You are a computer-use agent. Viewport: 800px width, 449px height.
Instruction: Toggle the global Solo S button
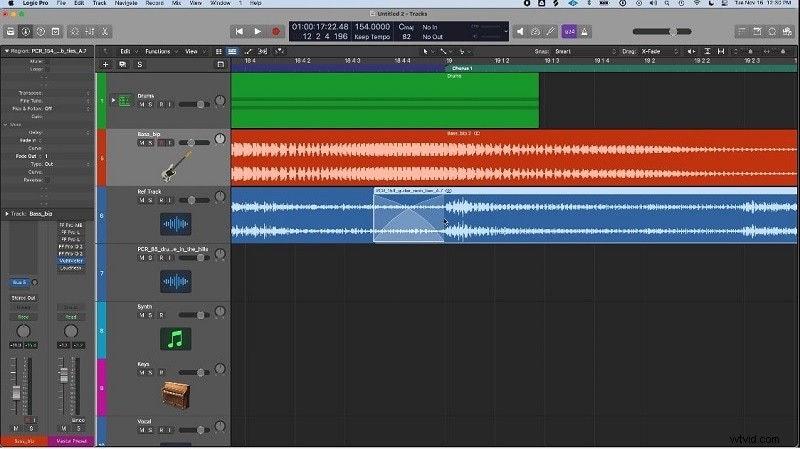(x=139, y=65)
